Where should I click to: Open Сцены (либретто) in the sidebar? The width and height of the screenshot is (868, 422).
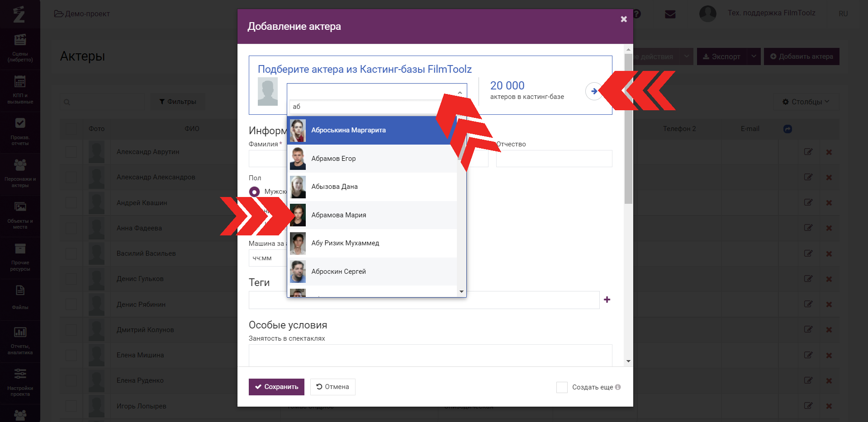click(x=20, y=49)
